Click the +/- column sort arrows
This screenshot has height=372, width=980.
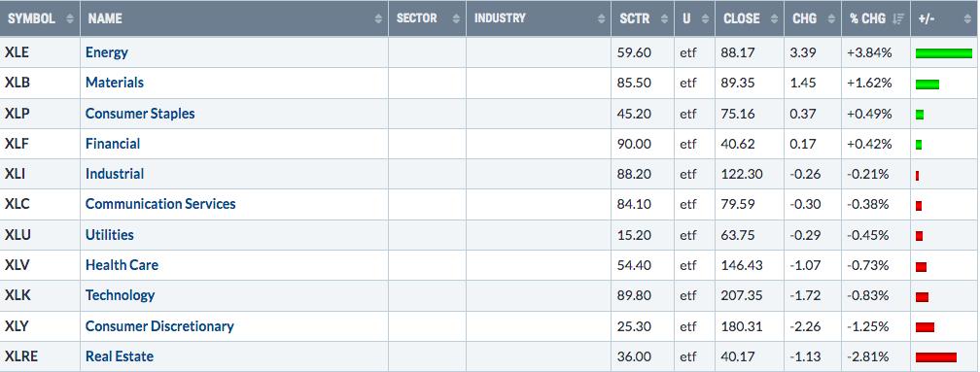(966, 18)
